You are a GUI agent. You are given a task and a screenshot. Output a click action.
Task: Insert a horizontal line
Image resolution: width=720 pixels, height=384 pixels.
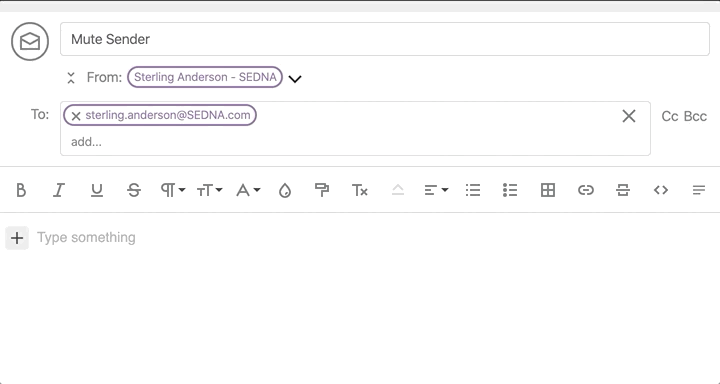point(623,190)
